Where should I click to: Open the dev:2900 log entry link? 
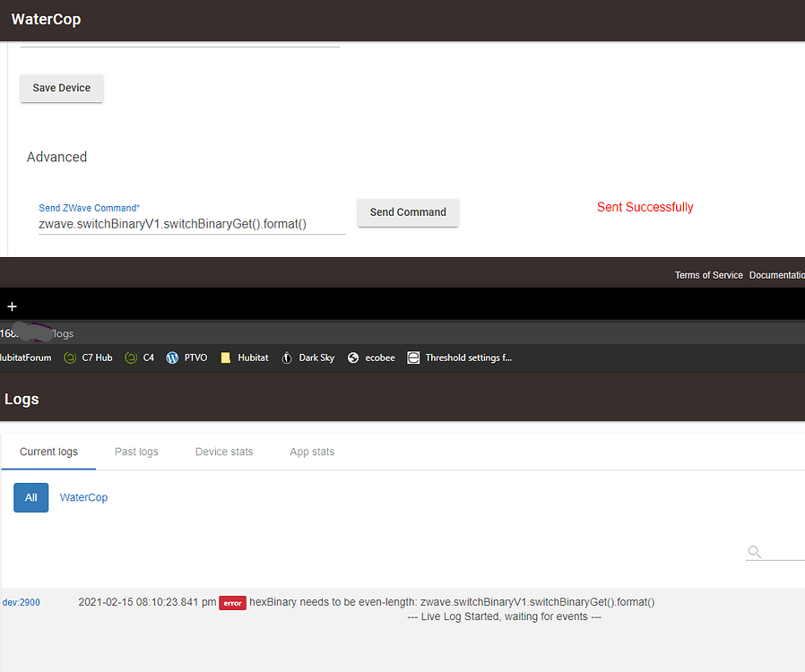click(21, 603)
